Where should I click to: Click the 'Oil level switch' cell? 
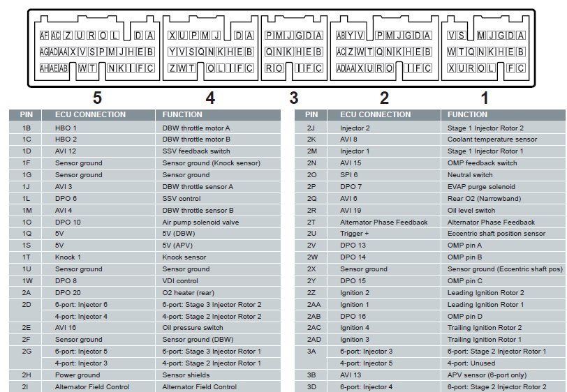[x=503, y=210]
